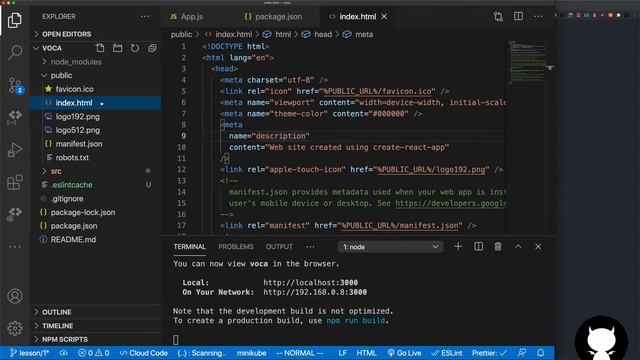Open notifications bell in status bar
The width and height of the screenshot is (640, 360).
[540, 353]
